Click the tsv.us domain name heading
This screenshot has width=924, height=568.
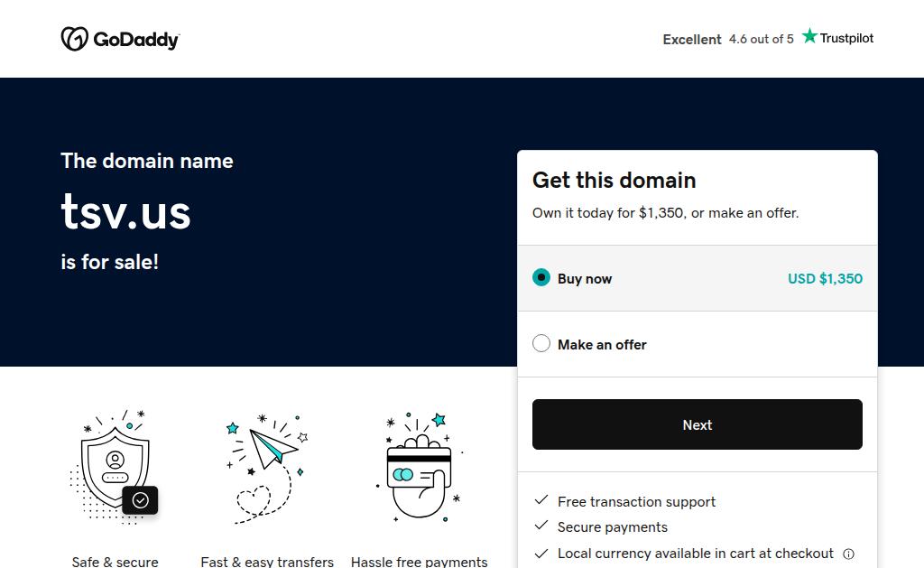click(x=126, y=213)
